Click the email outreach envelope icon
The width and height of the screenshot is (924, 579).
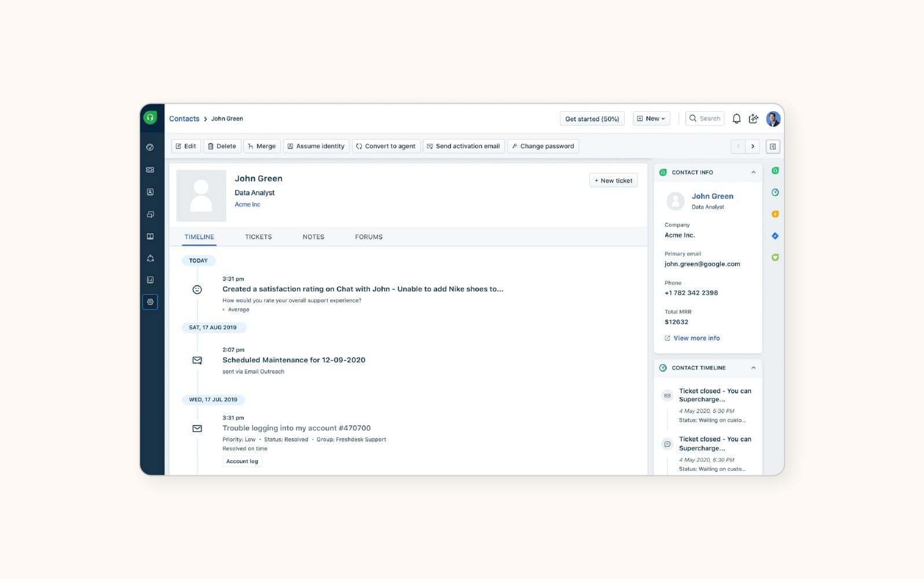pos(197,360)
